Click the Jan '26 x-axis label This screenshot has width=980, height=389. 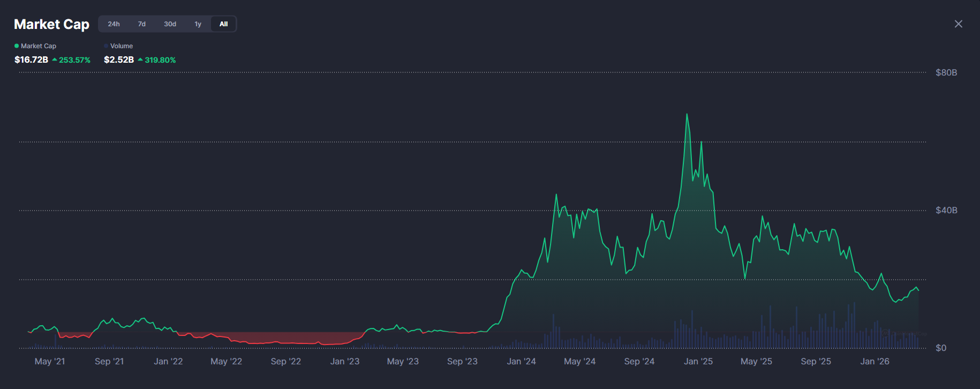click(x=875, y=361)
